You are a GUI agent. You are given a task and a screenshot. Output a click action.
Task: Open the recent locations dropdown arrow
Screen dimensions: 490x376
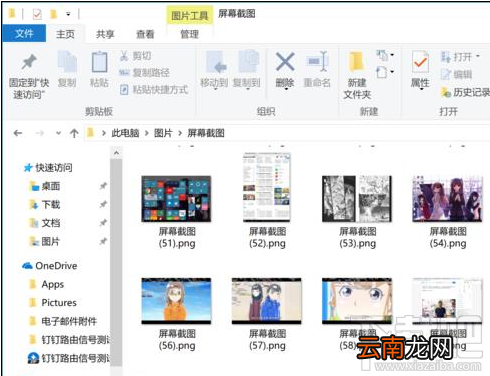pos(58,133)
